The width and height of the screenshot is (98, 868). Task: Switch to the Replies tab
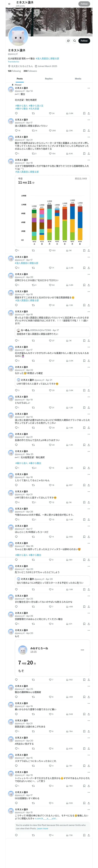49,79
